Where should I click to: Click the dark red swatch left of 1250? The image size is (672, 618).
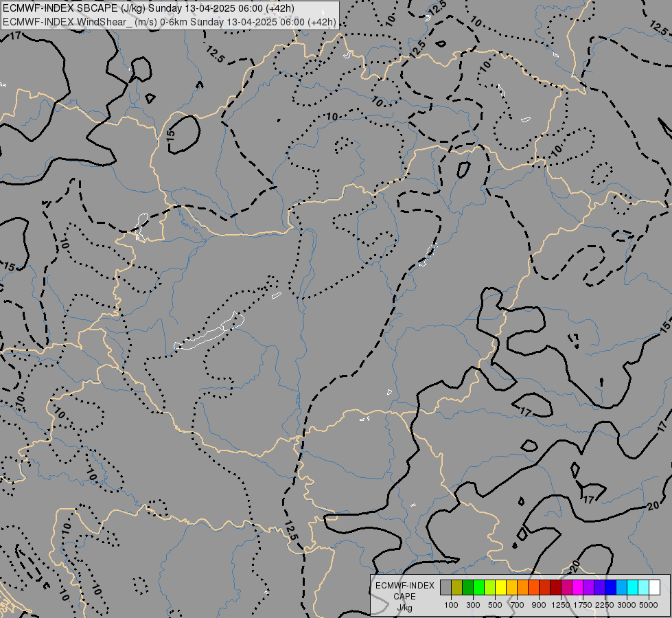(x=556, y=588)
